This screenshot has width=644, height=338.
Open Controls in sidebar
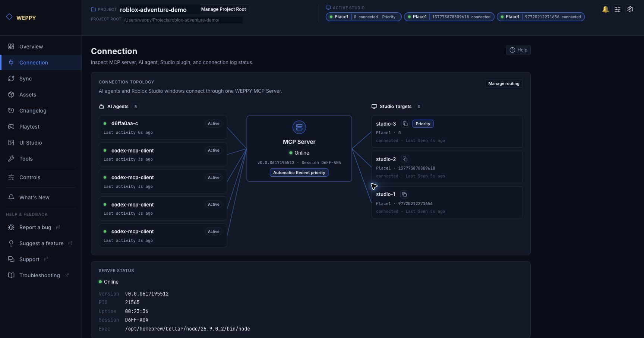41,177
